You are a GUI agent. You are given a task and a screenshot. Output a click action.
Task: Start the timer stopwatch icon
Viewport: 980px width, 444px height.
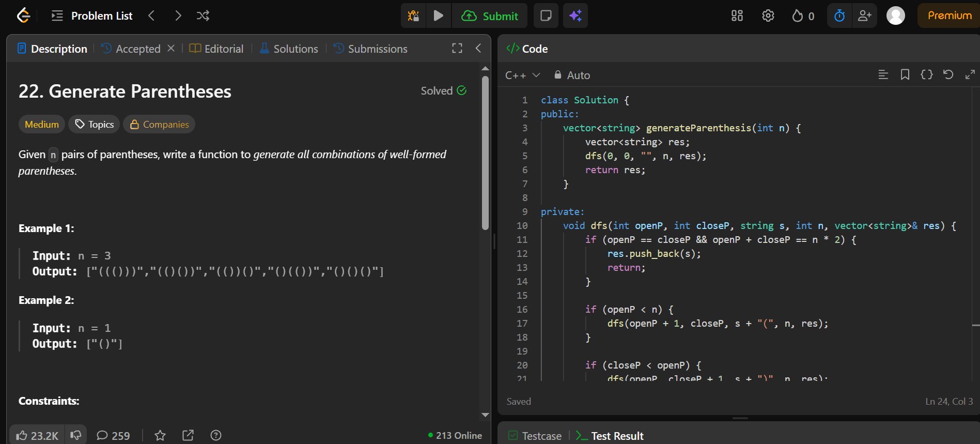coord(839,16)
